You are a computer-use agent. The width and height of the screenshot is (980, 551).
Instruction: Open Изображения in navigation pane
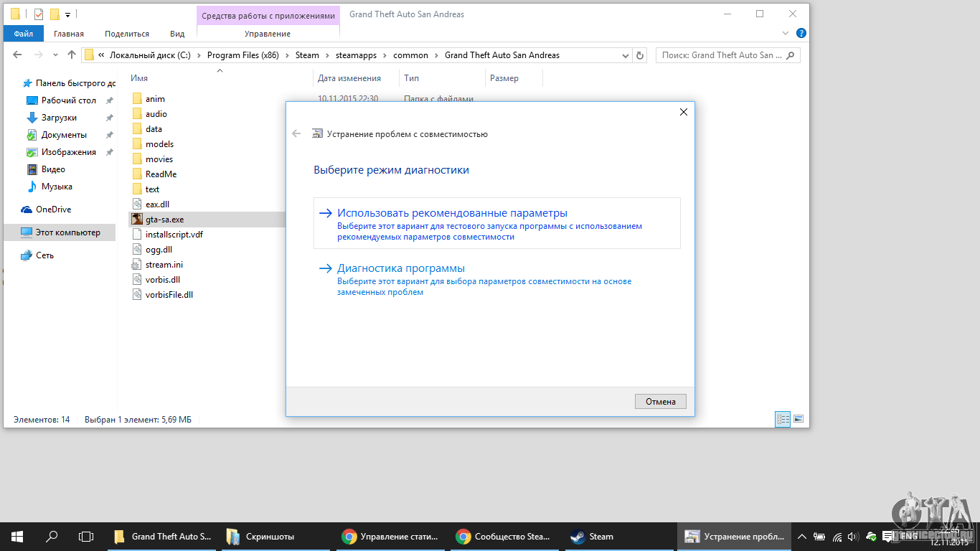(x=69, y=152)
